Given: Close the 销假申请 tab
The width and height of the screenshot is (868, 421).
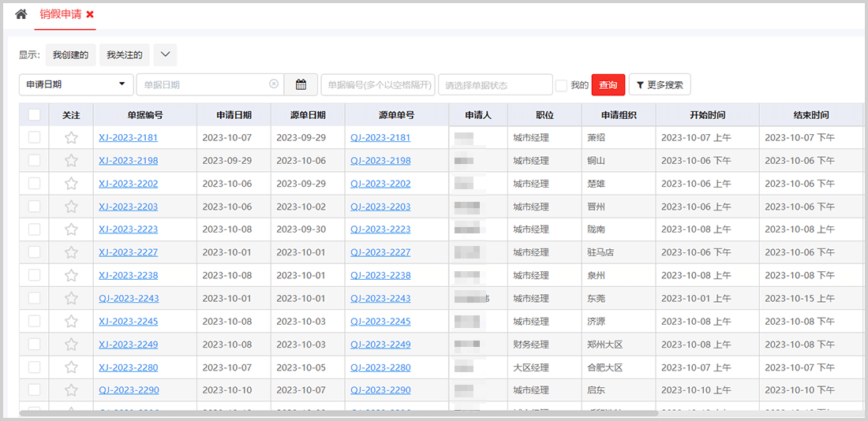Looking at the screenshot, I should pos(90,14).
